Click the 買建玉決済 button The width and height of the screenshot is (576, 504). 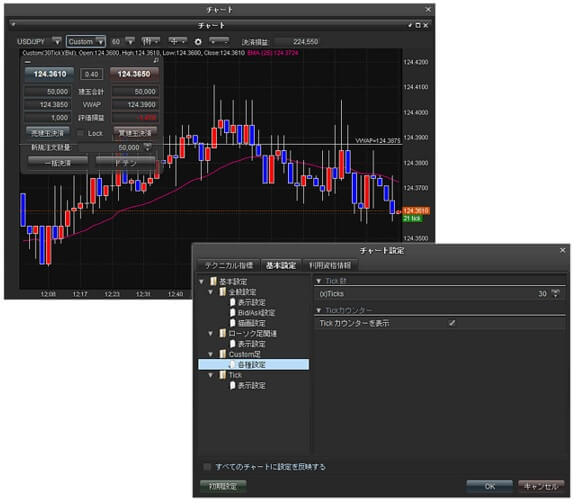[135, 133]
